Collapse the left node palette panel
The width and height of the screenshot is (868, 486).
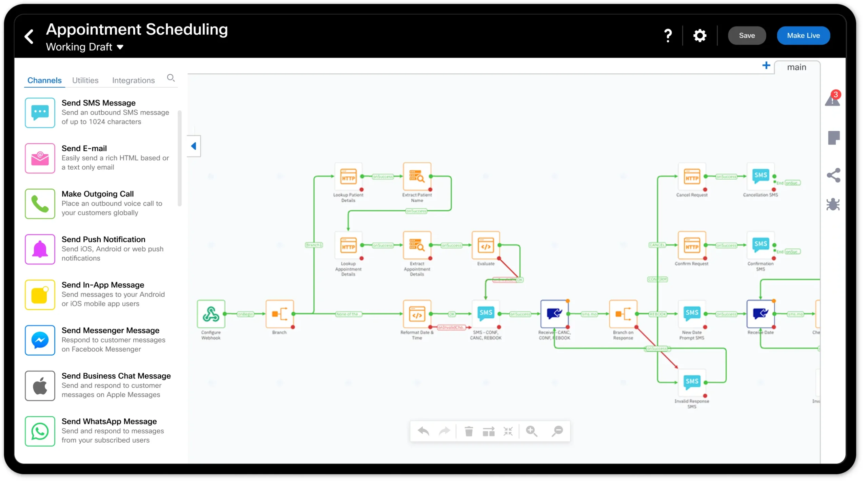point(194,146)
